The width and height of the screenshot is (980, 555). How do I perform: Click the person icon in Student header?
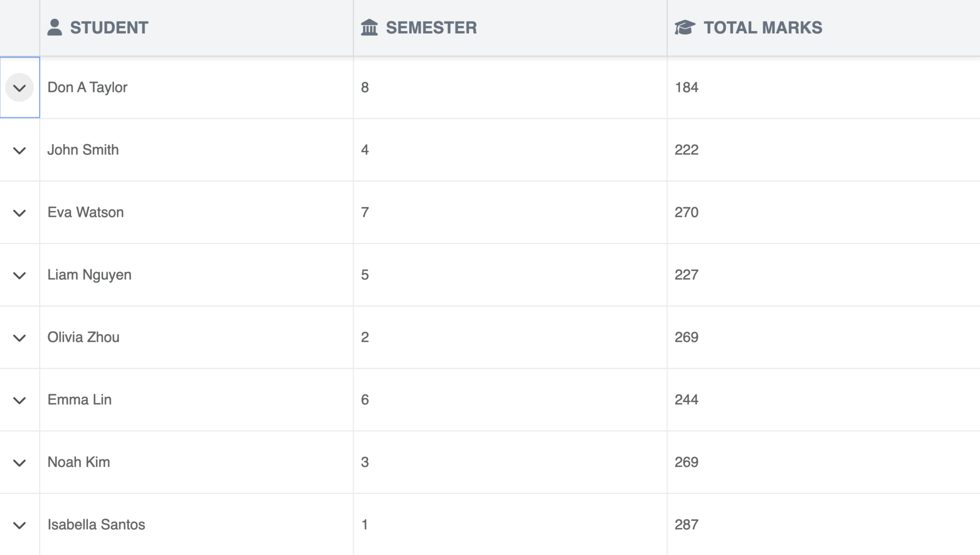click(55, 27)
